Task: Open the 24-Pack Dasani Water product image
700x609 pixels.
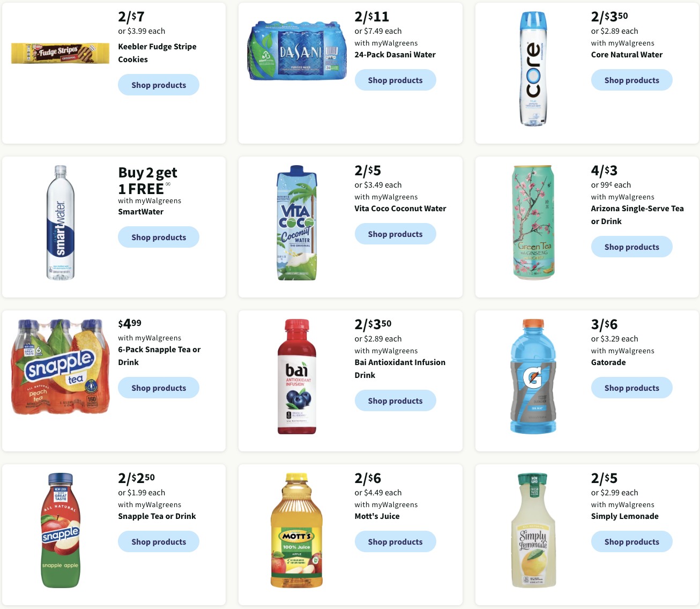Action: (297, 51)
